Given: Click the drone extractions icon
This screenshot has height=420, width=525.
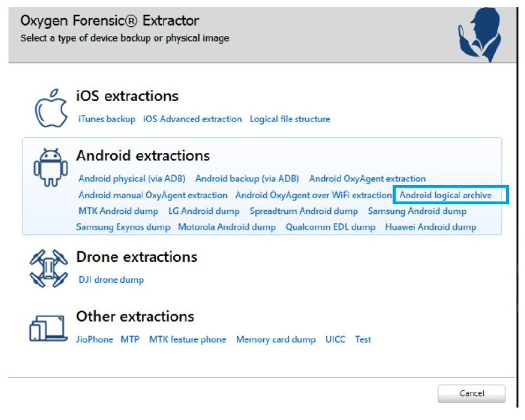Looking at the screenshot, I should tap(49, 268).
